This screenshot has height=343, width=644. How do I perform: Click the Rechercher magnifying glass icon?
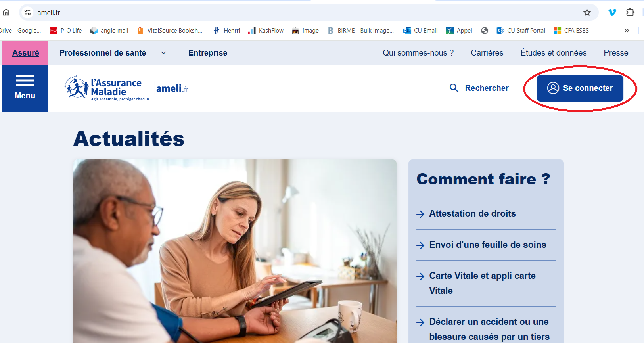454,88
